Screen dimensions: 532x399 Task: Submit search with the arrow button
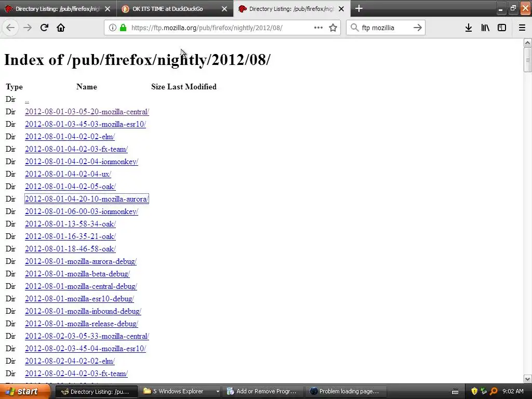click(x=418, y=28)
